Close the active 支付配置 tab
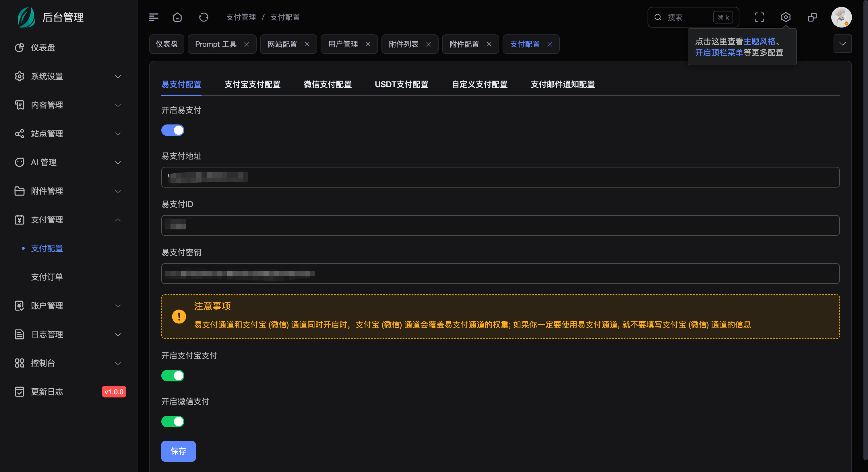 tap(550, 44)
